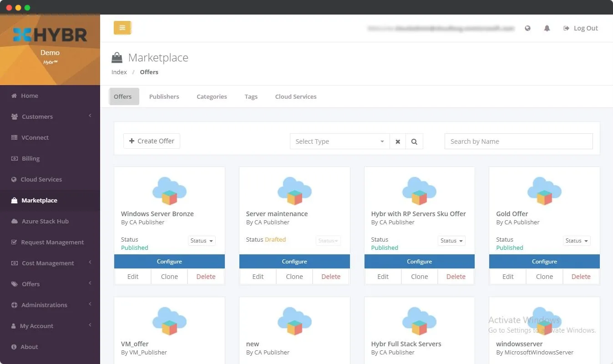Click the Create Offer button
The height and width of the screenshot is (364, 613).
(152, 141)
